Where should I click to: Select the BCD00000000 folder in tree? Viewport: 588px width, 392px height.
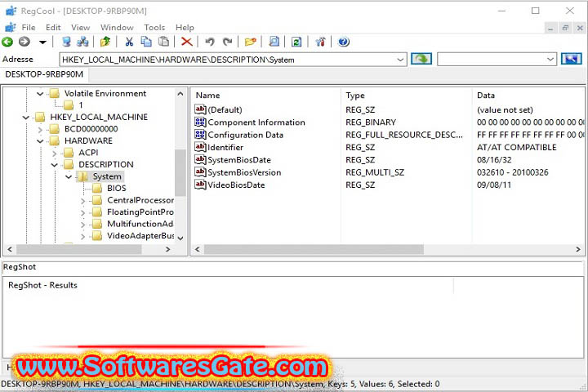click(91, 129)
